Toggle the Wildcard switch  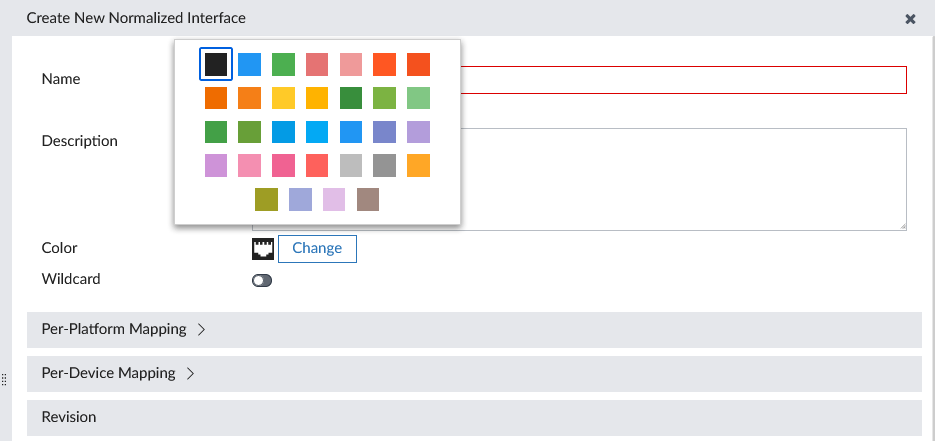coord(262,281)
